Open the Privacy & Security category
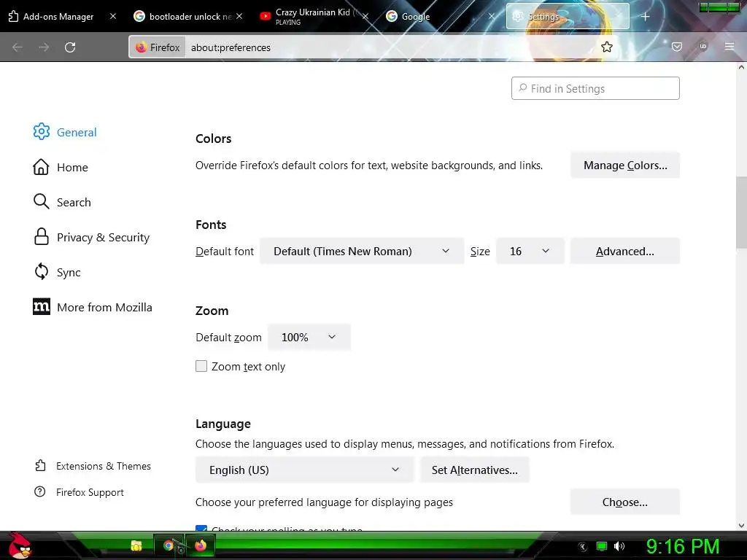Screen dimensions: 747x560 pyautogui.click(x=103, y=237)
